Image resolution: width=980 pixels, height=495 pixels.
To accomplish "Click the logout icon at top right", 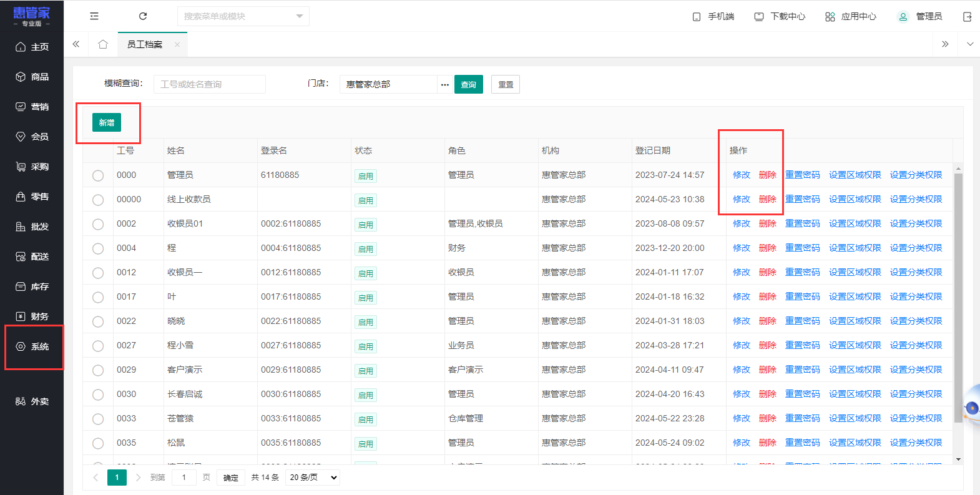I will coord(967,17).
